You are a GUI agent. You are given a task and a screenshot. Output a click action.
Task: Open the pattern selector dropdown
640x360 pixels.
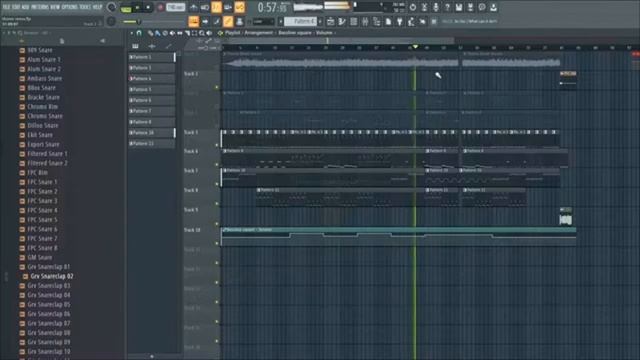[x=300, y=21]
